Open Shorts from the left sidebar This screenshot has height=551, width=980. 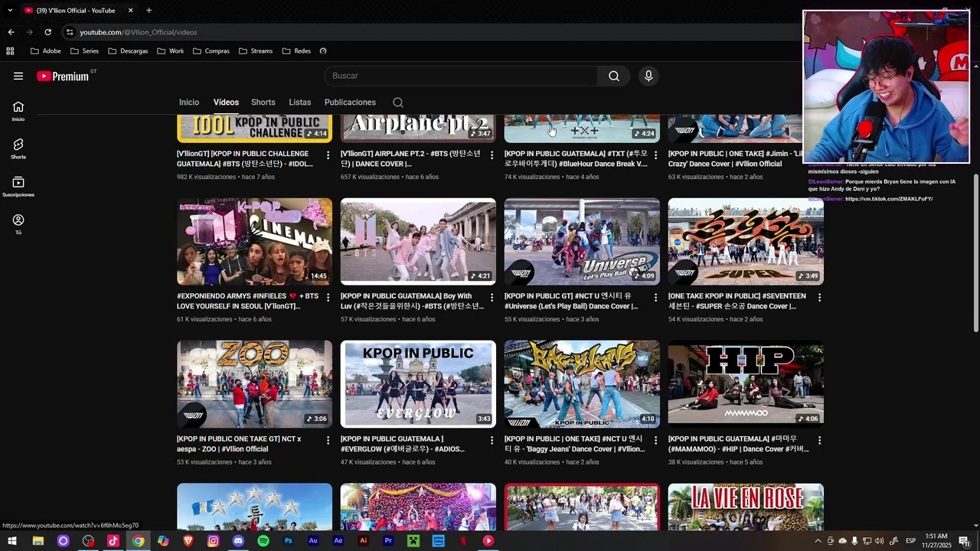coord(18,148)
